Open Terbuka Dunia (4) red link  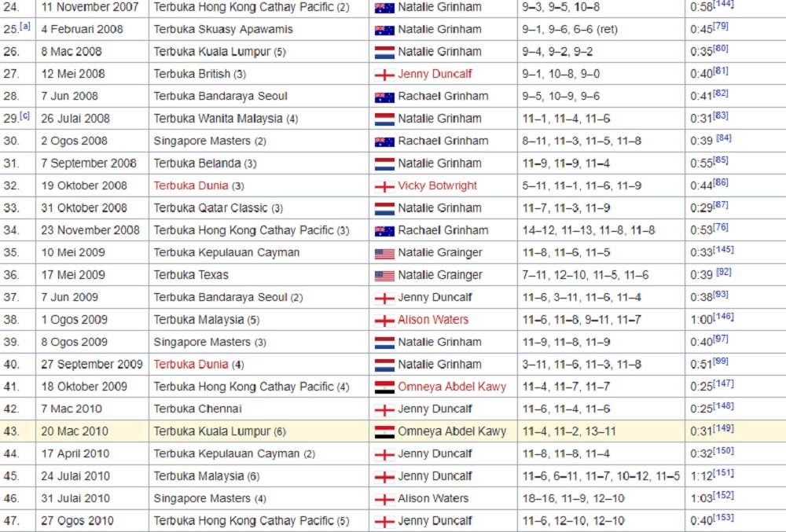coord(191,364)
